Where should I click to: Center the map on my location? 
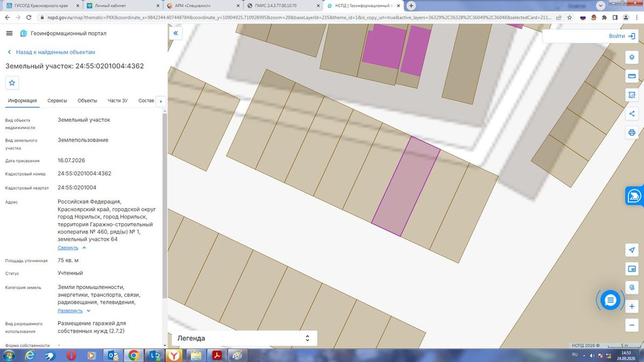(x=632, y=250)
